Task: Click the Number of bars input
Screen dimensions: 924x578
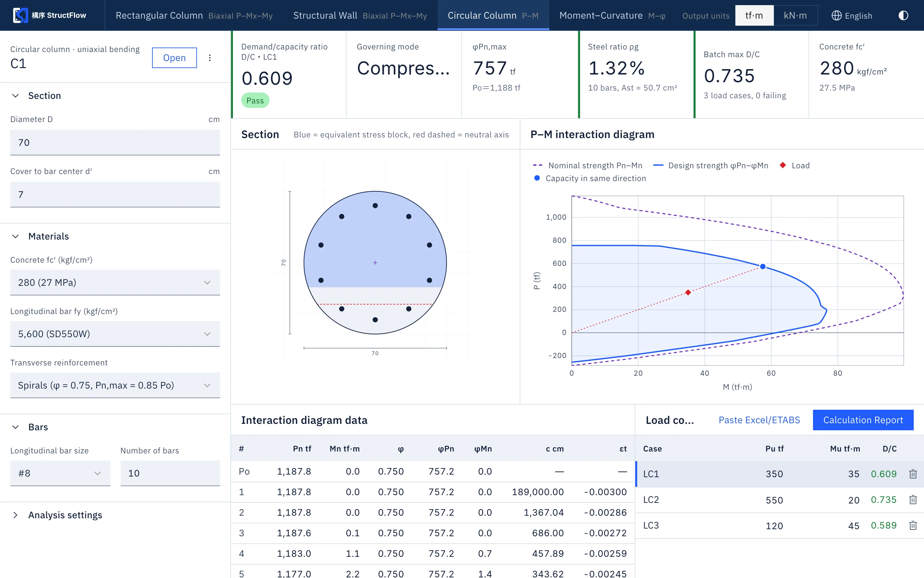Action: click(x=170, y=473)
